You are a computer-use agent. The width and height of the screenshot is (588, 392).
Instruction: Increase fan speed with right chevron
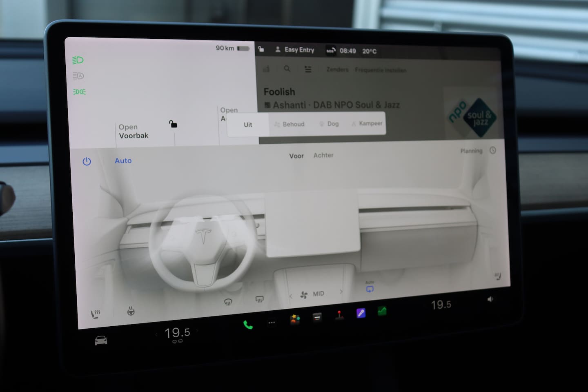click(341, 292)
